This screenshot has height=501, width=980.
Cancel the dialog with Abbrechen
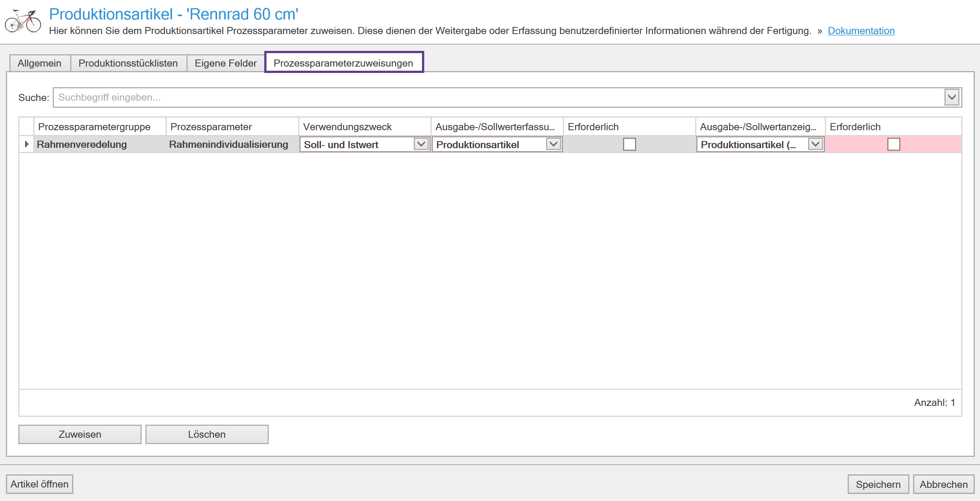pyautogui.click(x=943, y=484)
